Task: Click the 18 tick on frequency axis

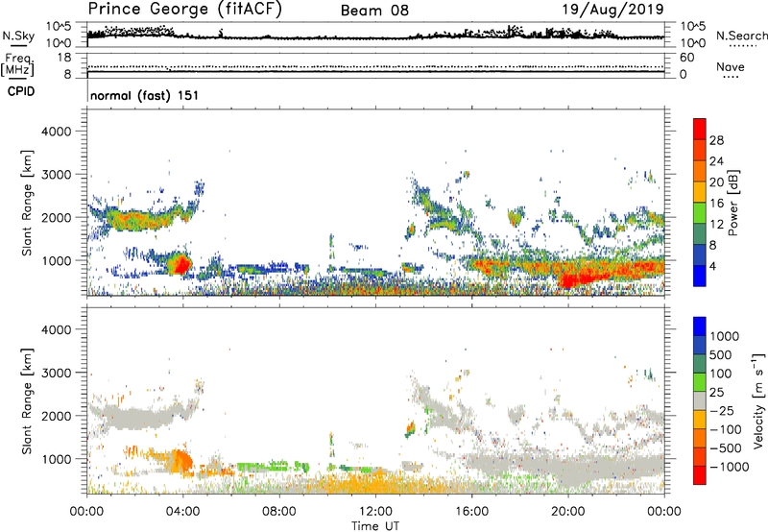Action: pos(64,58)
